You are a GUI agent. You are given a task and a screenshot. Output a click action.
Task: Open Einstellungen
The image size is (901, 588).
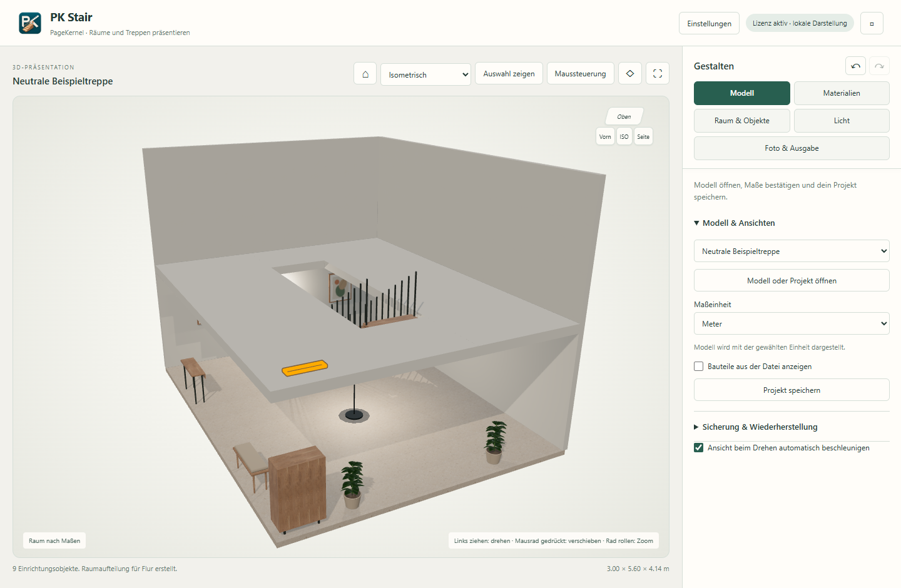pos(709,23)
